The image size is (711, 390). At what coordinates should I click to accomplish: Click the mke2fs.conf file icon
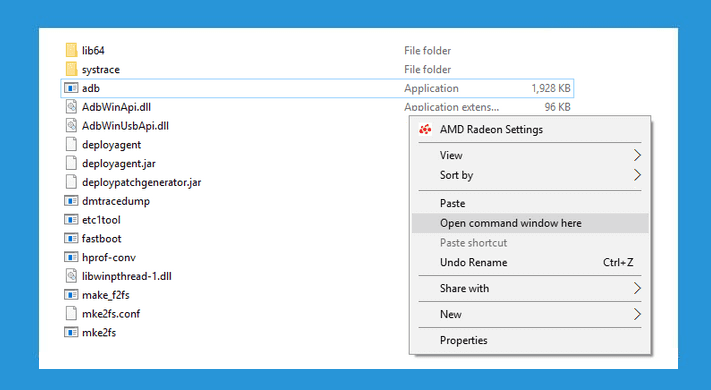[71, 314]
